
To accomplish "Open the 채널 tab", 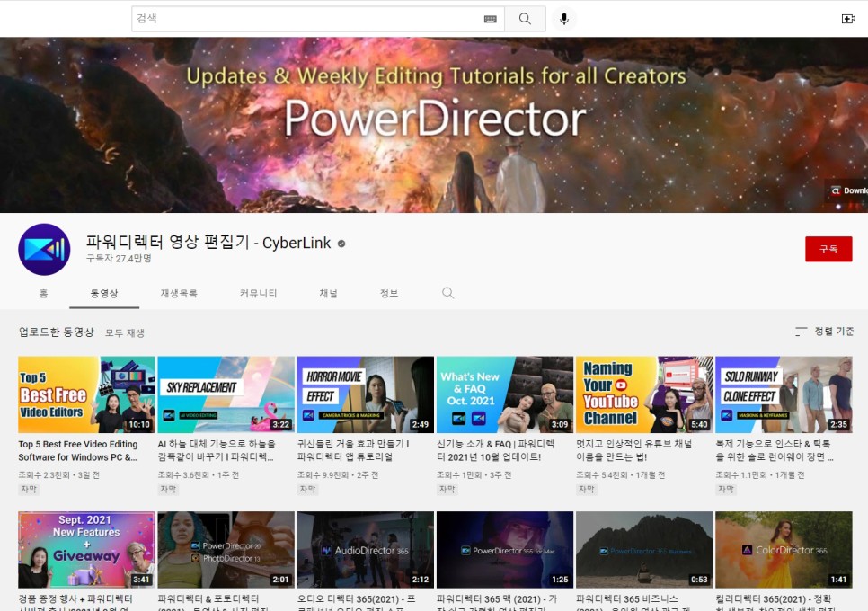I will [328, 293].
